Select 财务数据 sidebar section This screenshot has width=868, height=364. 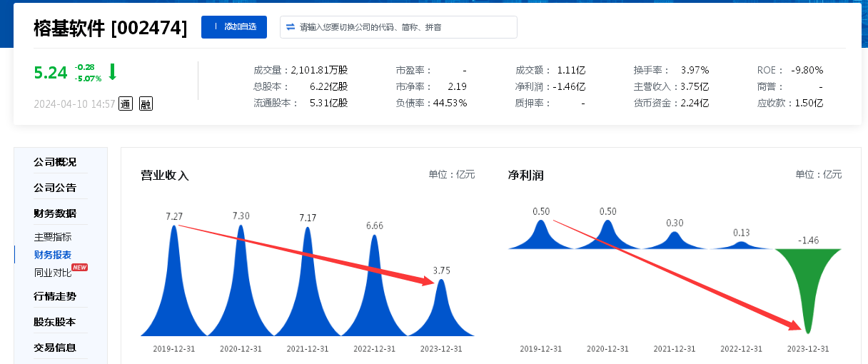click(55, 213)
